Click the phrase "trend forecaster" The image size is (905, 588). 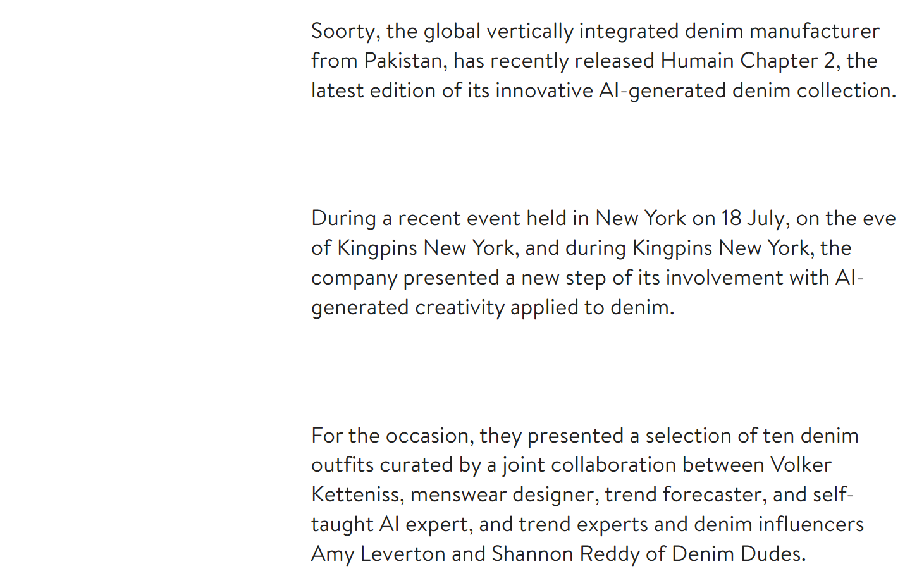[685, 494]
